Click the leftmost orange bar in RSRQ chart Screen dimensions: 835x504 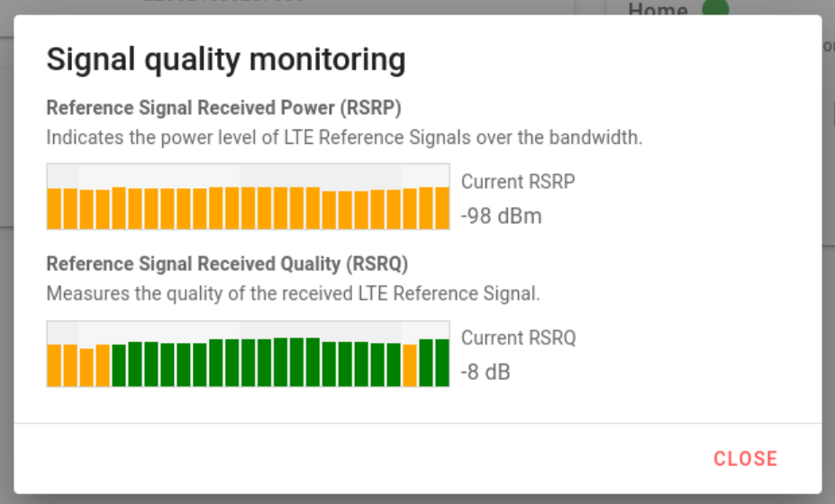click(x=54, y=365)
